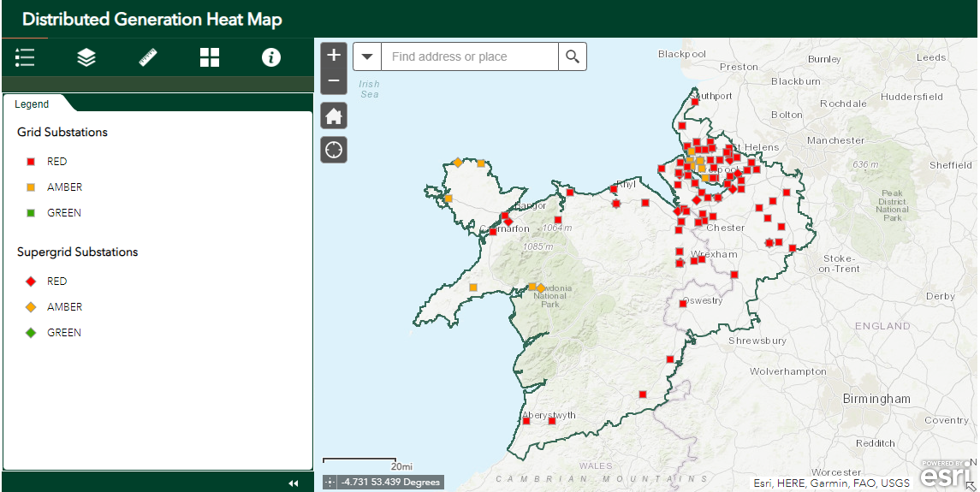Viewport: 980px width, 492px height.
Task: Enable click-to-get-coordinates button beside degrees
Action: [x=330, y=483]
